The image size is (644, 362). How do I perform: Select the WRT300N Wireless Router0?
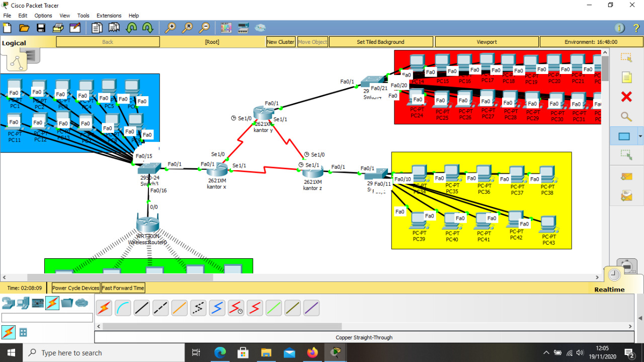pos(147,224)
